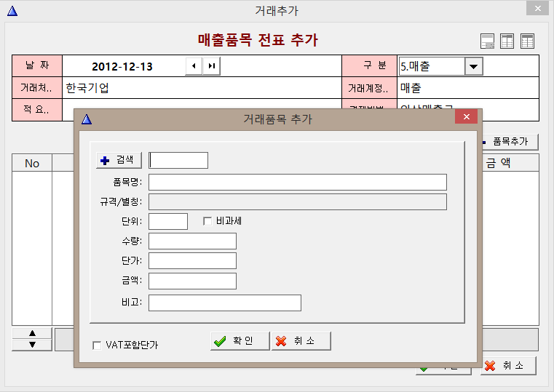Click the 금액 input field
554x392 pixels.
pyautogui.click(x=193, y=281)
